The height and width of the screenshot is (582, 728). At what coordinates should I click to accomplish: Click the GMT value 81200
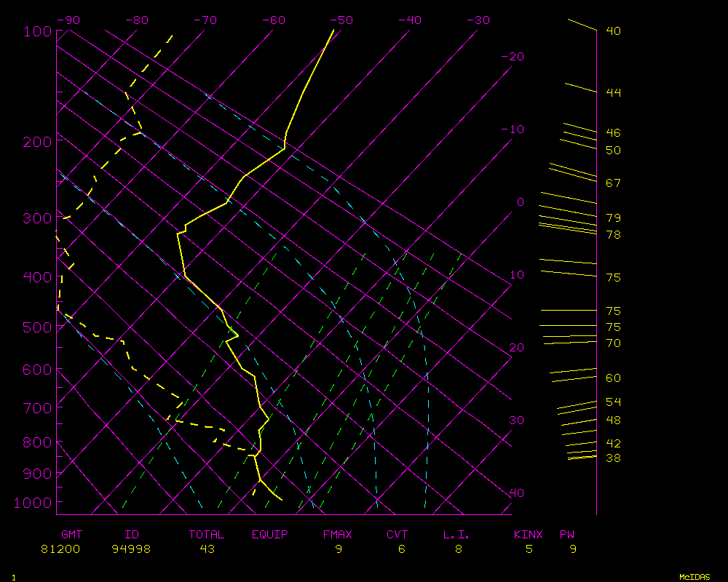61,549
